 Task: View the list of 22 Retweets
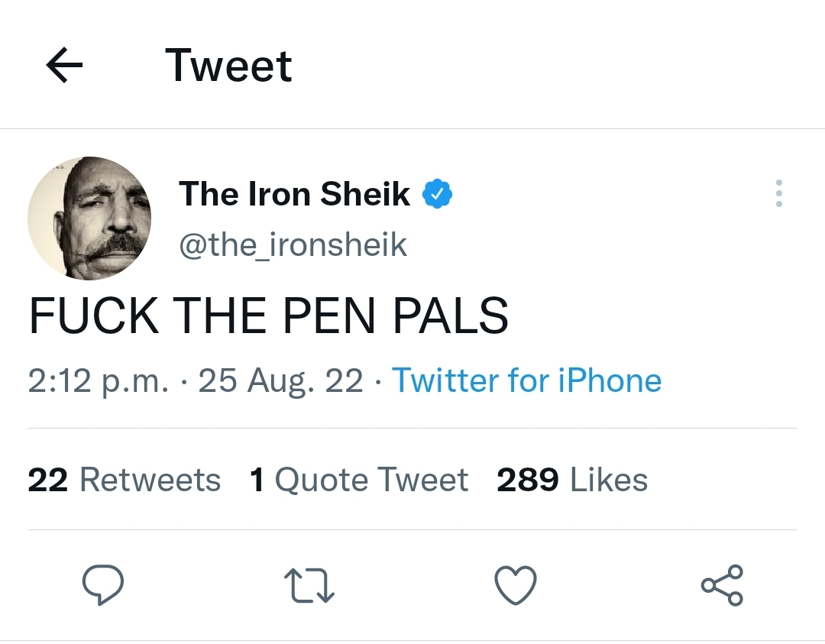(x=124, y=480)
